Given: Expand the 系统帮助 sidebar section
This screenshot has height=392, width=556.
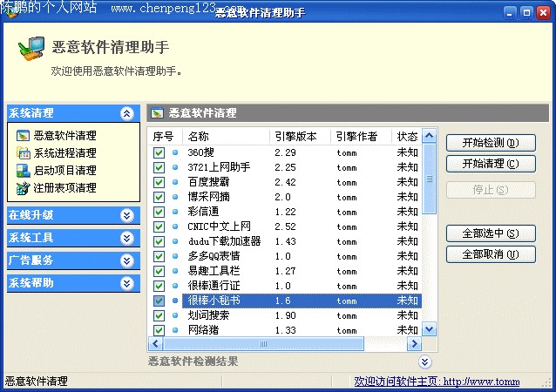Looking at the screenshot, I should click(127, 283).
